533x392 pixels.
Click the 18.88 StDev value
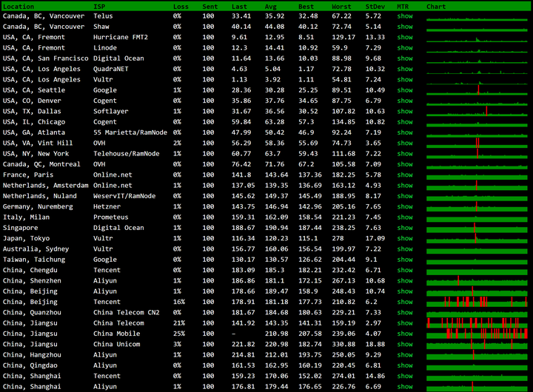[375, 344]
